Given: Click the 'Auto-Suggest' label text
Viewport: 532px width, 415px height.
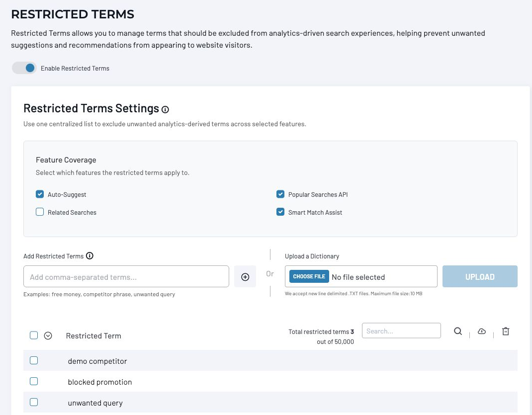Looking at the screenshot, I should [x=67, y=195].
